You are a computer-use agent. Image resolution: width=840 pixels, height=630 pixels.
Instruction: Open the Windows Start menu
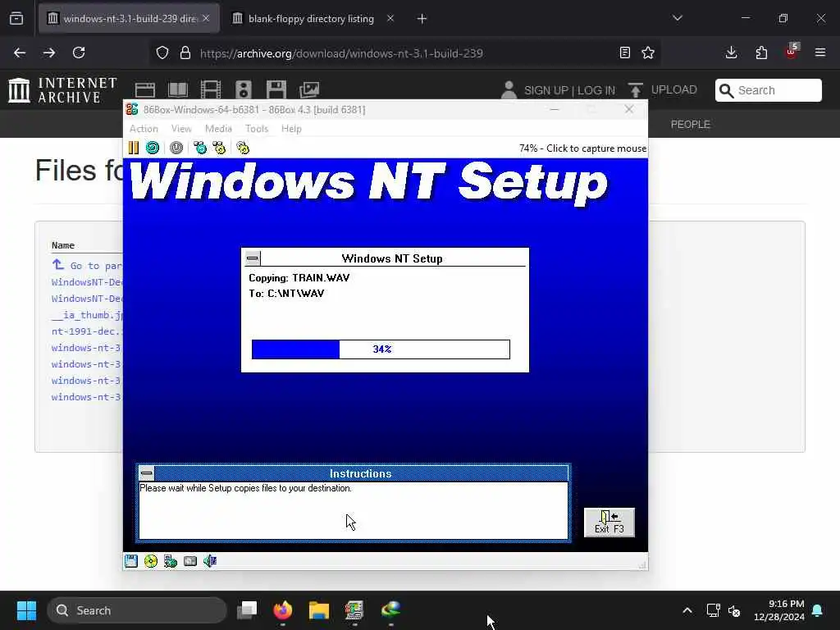(26, 610)
